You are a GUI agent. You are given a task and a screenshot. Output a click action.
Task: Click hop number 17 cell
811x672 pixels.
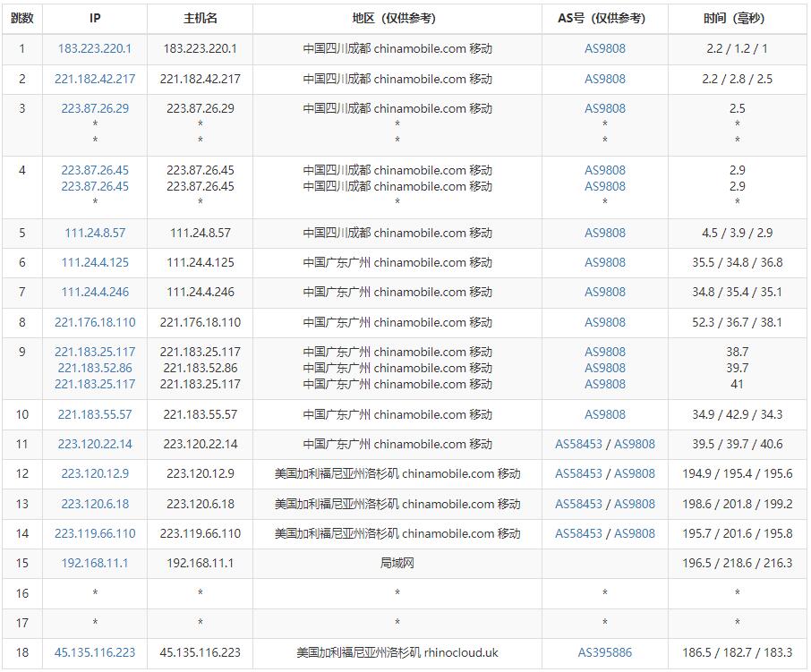(22, 623)
